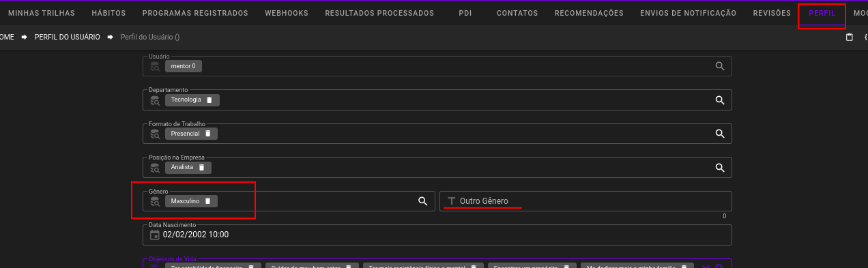
Task: Click the magnifier icon in the Gênero field
Action: click(422, 201)
